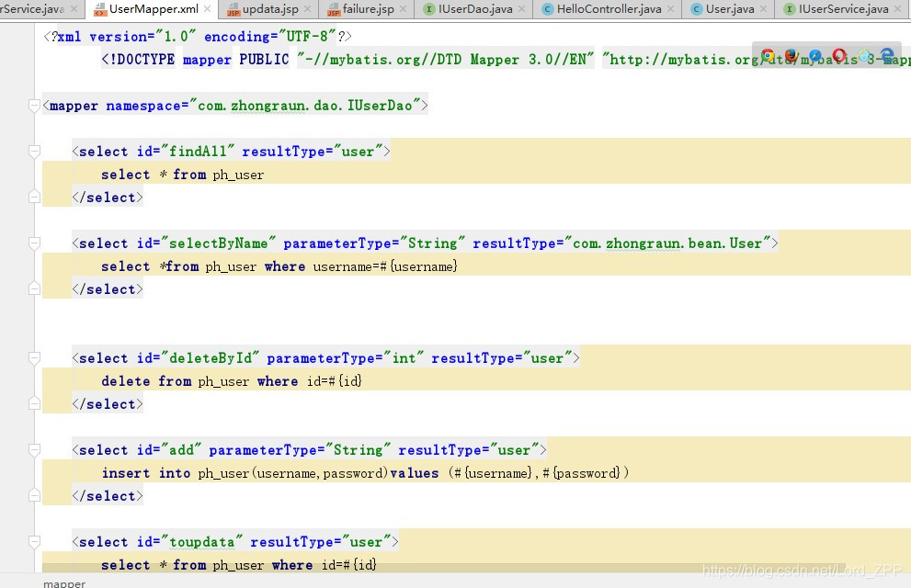Switch to the updata.jsp tab
The image size is (911, 588).
tap(270, 8)
